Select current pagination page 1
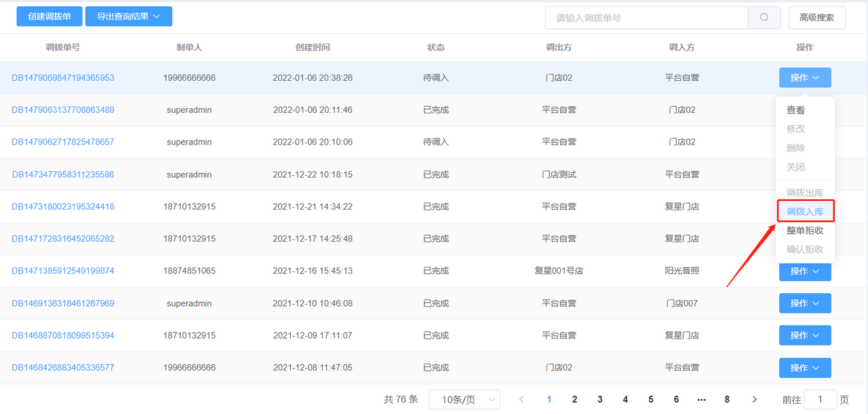Image resolution: width=868 pixels, height=414 pixels. 549,400
